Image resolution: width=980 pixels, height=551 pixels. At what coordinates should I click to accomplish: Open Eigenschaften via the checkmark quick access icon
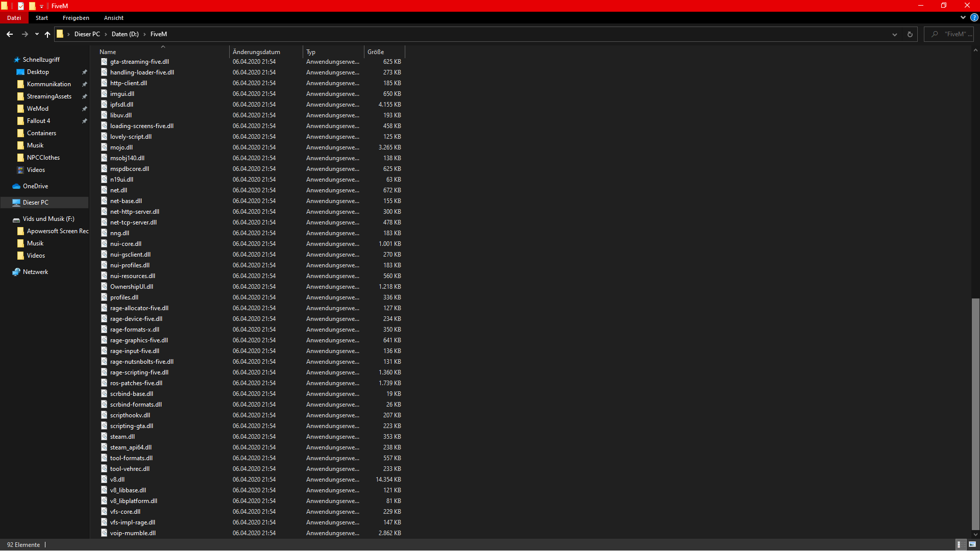click(21, 6)
